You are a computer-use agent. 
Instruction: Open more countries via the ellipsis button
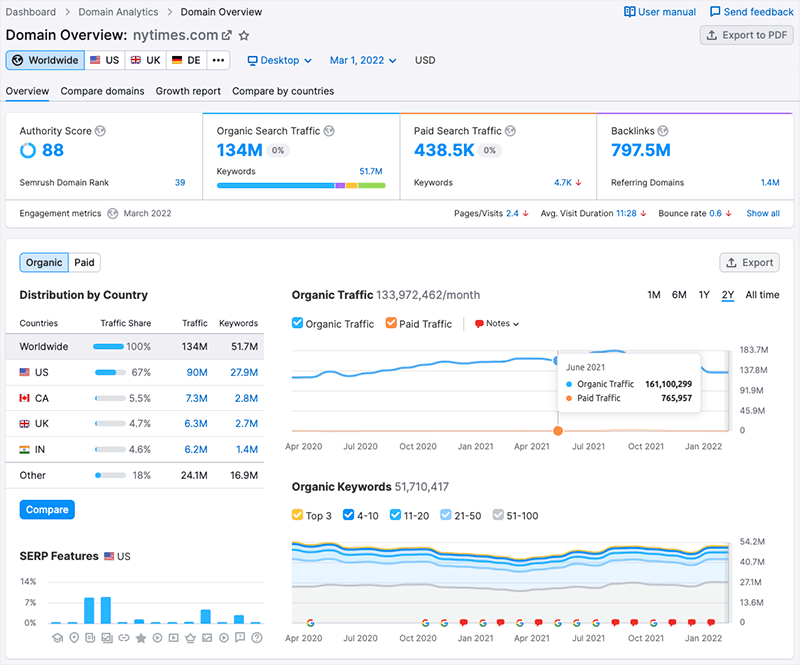coord(218,60)
